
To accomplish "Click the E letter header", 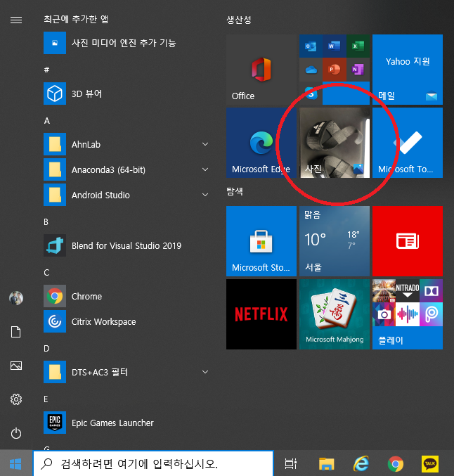I will pos(46,399).
